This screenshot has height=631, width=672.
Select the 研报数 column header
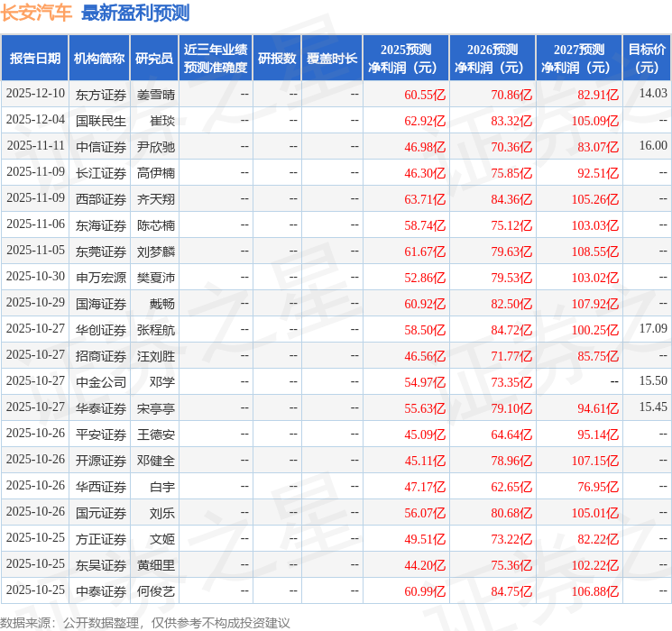click(276, 59)
